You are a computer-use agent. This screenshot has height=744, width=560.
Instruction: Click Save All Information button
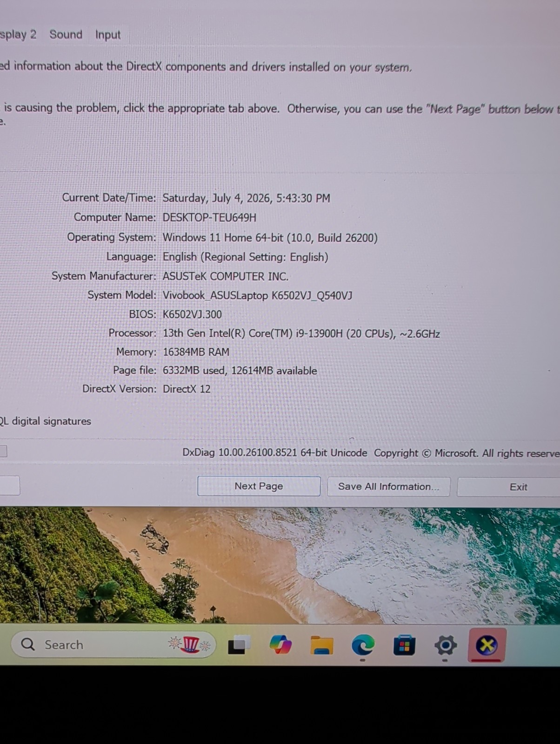(x=388, y=487)
